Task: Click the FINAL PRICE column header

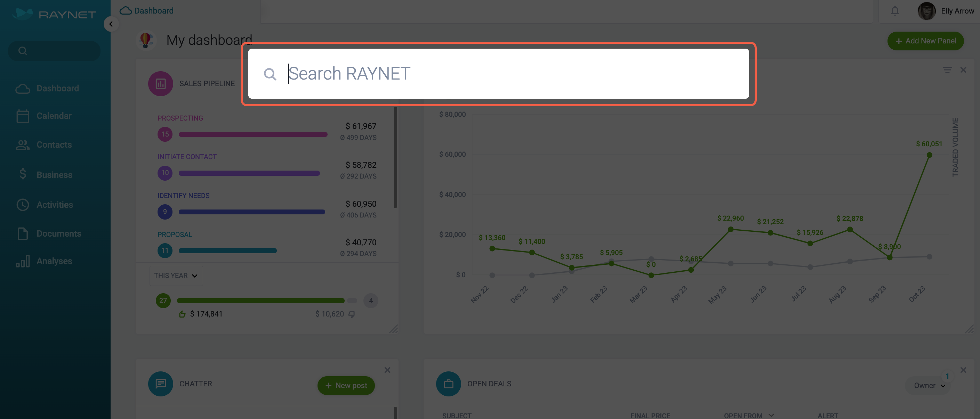Action: (x=650, y=416)
